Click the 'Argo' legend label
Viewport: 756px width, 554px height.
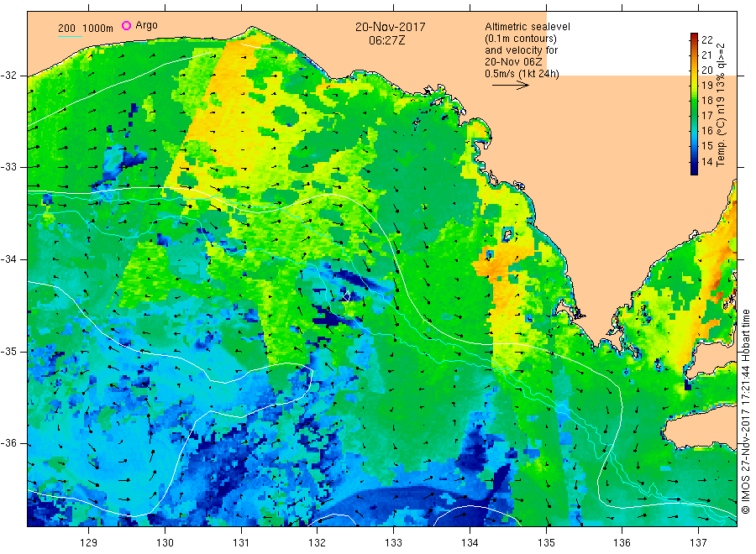146,25
